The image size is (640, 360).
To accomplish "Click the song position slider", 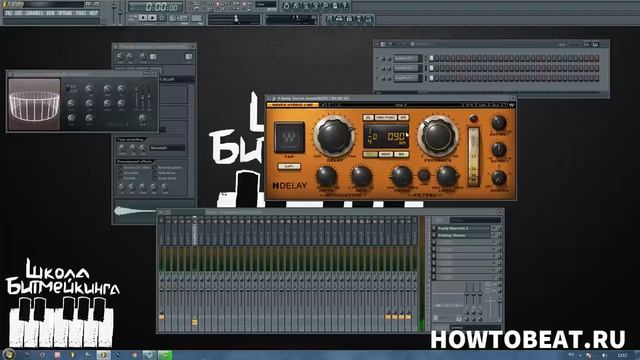I will tap(234, 19).
